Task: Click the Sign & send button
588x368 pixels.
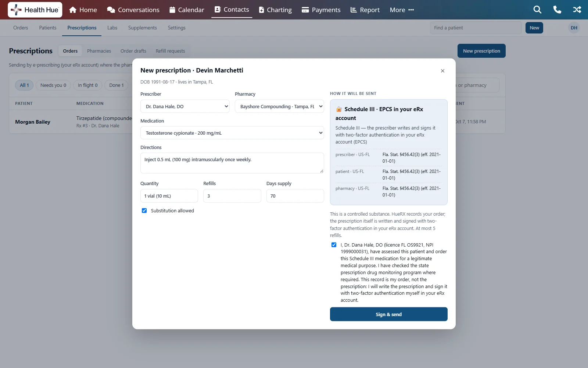Action: tap(388, 314)
